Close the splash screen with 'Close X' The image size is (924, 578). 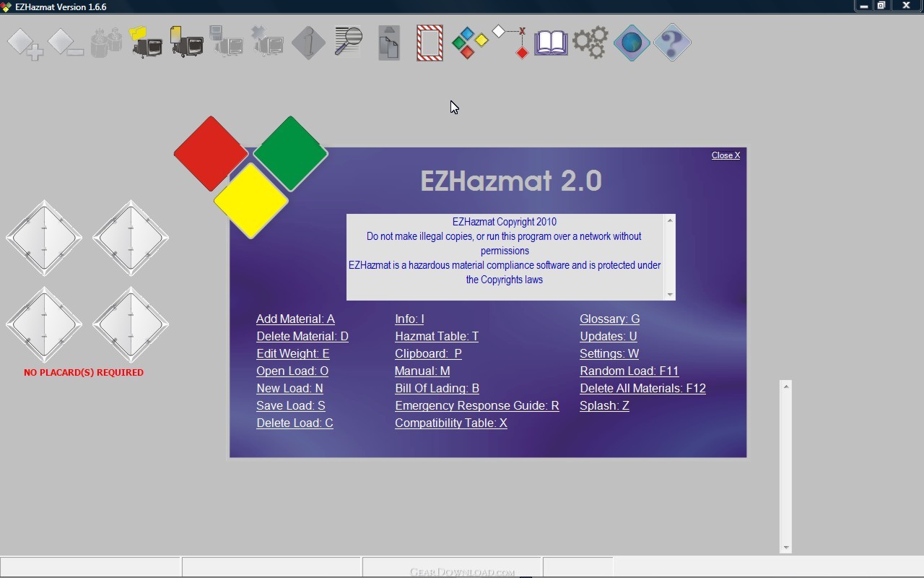coord(725,155)
